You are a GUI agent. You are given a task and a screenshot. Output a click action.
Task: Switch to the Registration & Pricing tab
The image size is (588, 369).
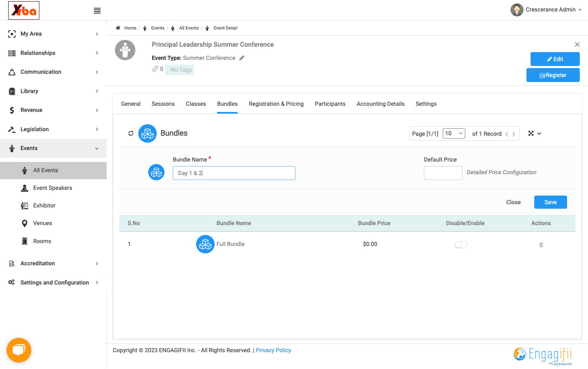276,104
